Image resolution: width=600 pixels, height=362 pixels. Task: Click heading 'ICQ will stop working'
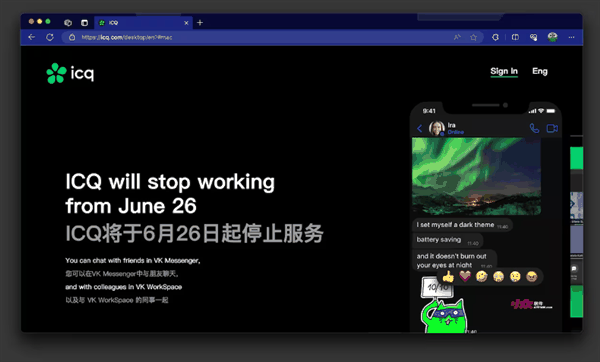(170, 182)
